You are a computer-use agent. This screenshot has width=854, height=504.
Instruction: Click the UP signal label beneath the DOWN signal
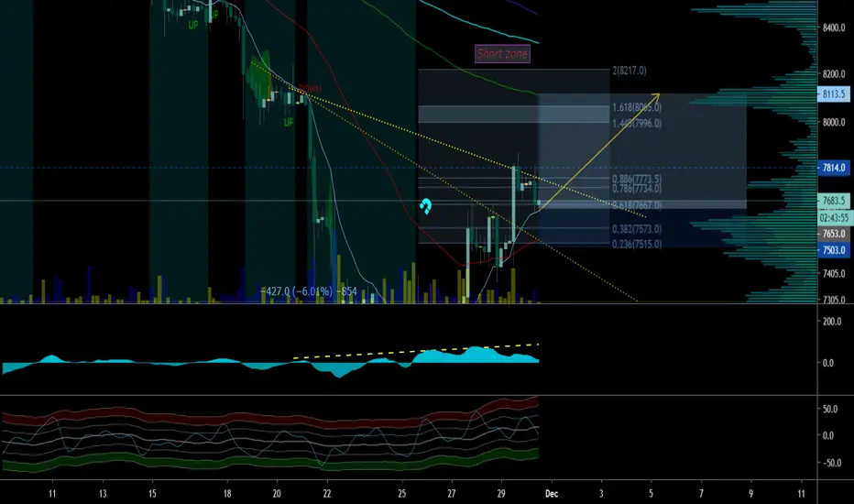tap(288, 122)
